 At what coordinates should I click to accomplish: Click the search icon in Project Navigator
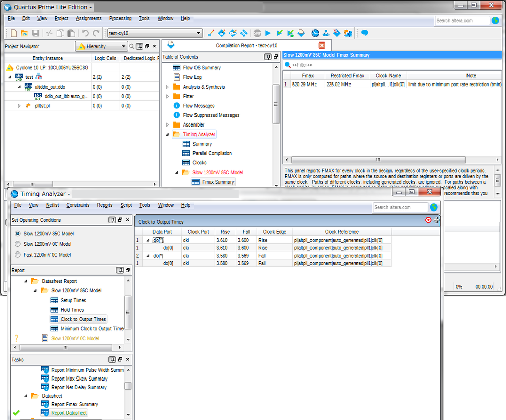pyautogui.click(x=131, y=46)
